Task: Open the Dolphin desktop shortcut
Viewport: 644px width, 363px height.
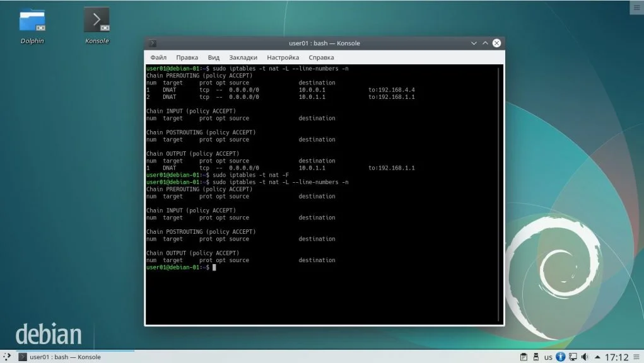Action: click(x=32, y=26)
